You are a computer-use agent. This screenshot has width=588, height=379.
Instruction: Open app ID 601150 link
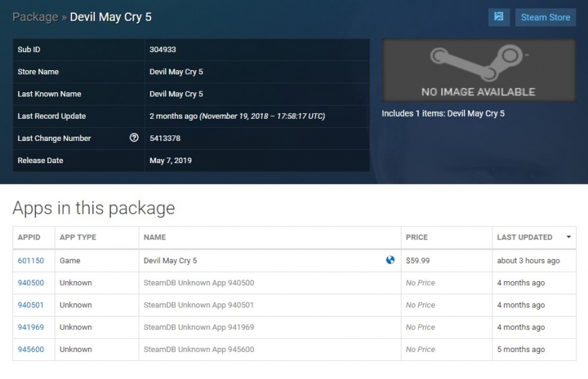coord(31,260)
